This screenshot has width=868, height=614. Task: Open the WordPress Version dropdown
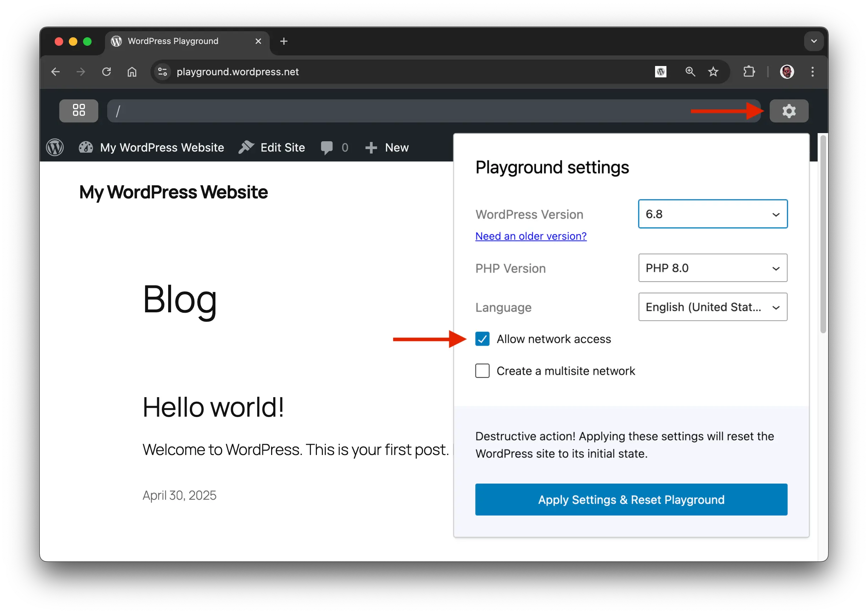coord(713,214)
